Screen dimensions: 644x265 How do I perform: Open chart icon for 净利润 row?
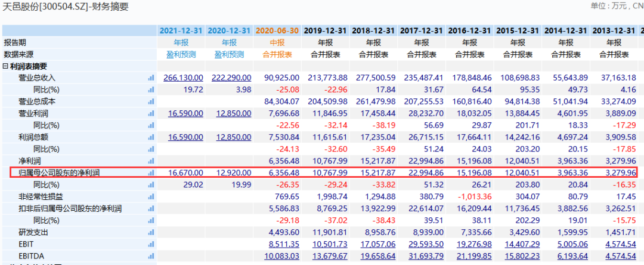(x=151, y=161)
